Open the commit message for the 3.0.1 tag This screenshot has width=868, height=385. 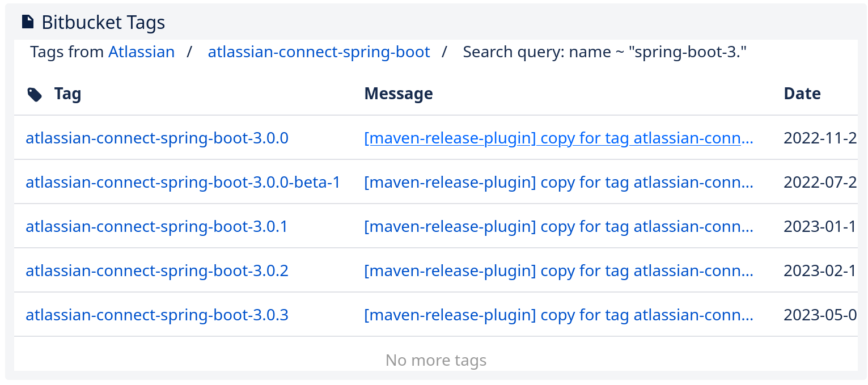pyautogui.click(x=558, y=226)
